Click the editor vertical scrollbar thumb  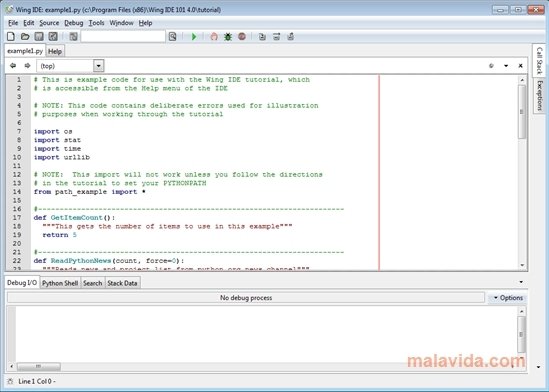522,112
